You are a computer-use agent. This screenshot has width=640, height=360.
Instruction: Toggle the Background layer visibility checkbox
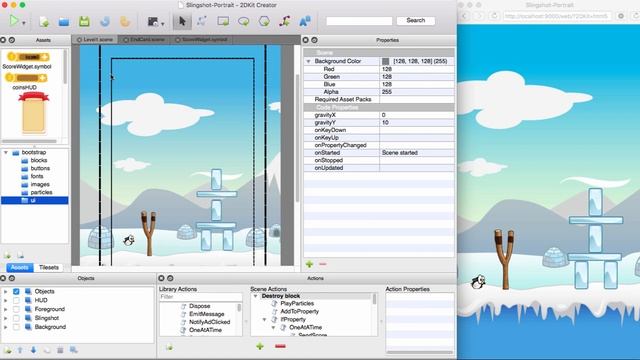[x=16, y=327]
